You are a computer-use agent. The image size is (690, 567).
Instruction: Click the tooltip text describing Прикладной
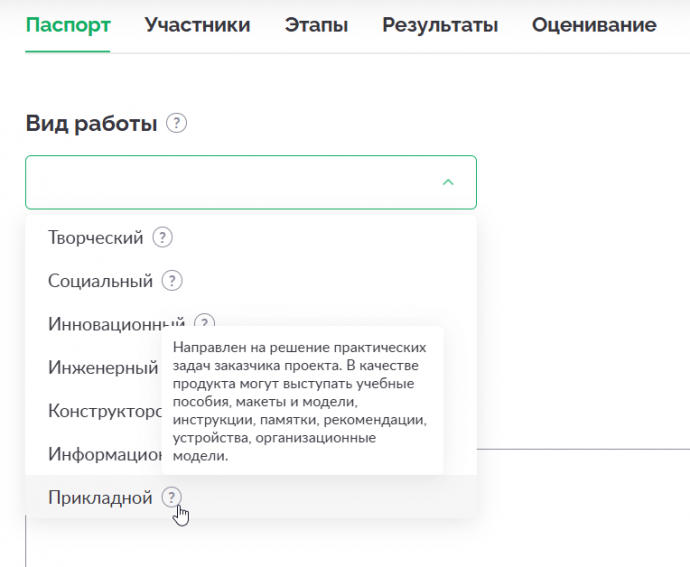click(301, 401)
